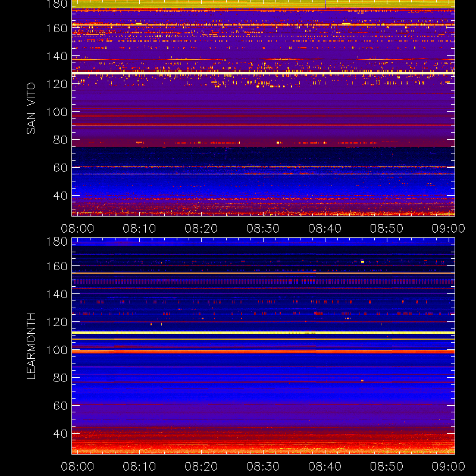Choose the 120 frequency label on Learmonth axis
Viewport: 476px width, 476px height.
click(57, 322)
